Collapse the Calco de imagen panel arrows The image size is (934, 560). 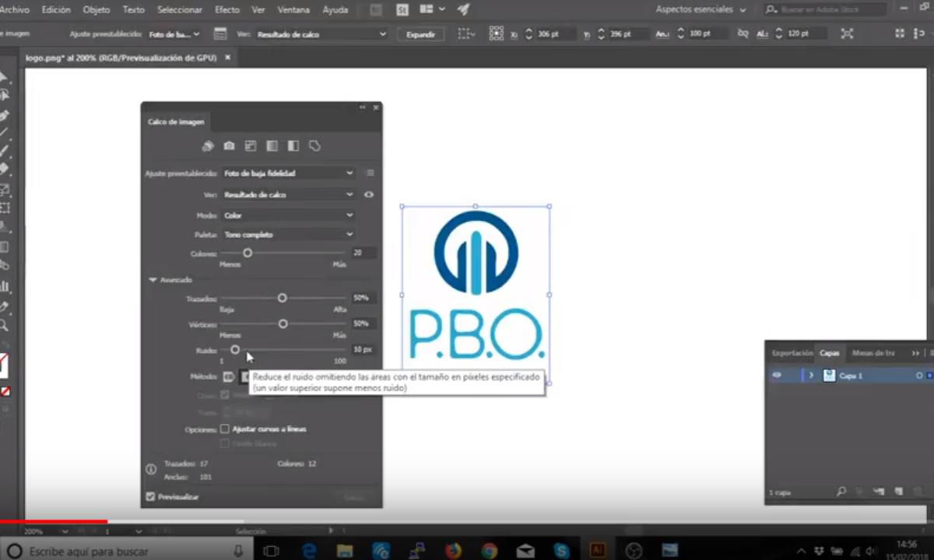tap(363, 107)
